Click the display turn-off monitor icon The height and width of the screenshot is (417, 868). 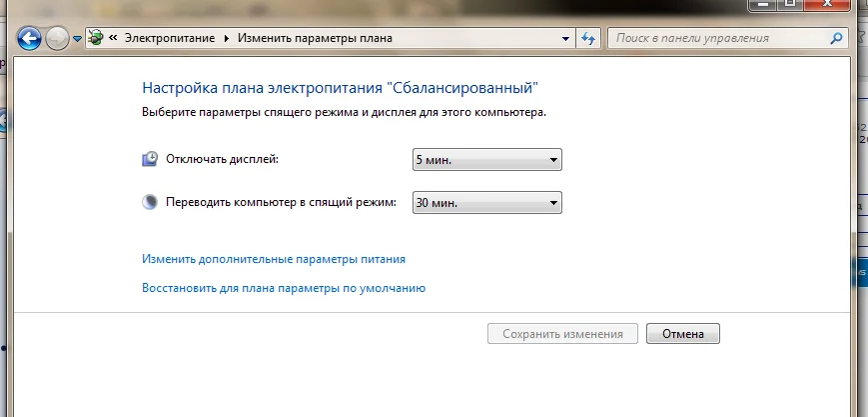pyautogui.click(x=150, y=159)
